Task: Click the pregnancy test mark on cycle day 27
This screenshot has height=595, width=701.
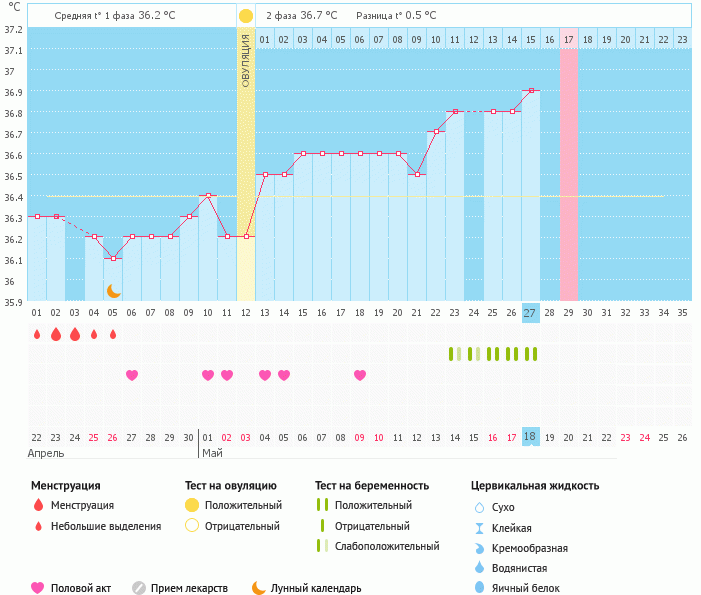Action: click(531, 354)
